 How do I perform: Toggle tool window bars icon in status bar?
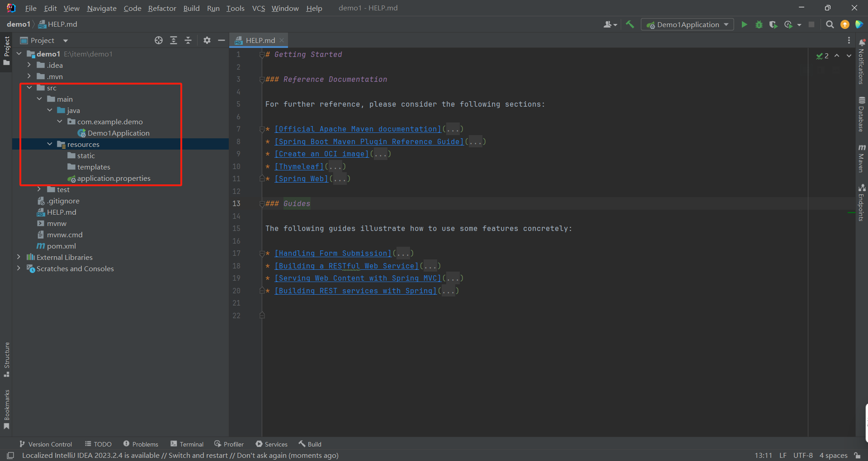click(x=10, y=456)
